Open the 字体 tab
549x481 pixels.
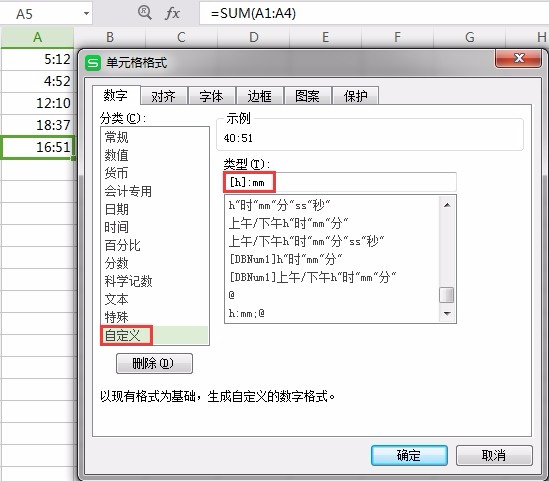tap(211, 96)
